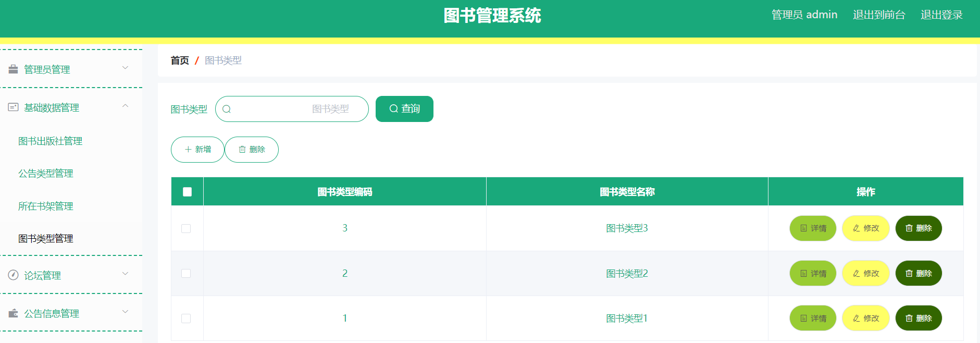Image resolution: width=980 pixels, height=343 pixels.
Task: Click the document icon in 图书类型1 row's 详情
Action: pyautogui.click(x=803, y=318)
